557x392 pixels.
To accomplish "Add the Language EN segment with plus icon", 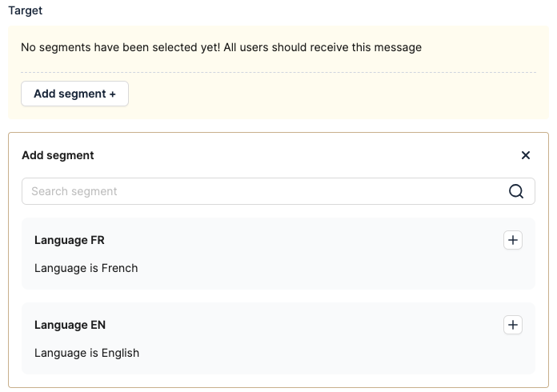I will coord(513,325).
